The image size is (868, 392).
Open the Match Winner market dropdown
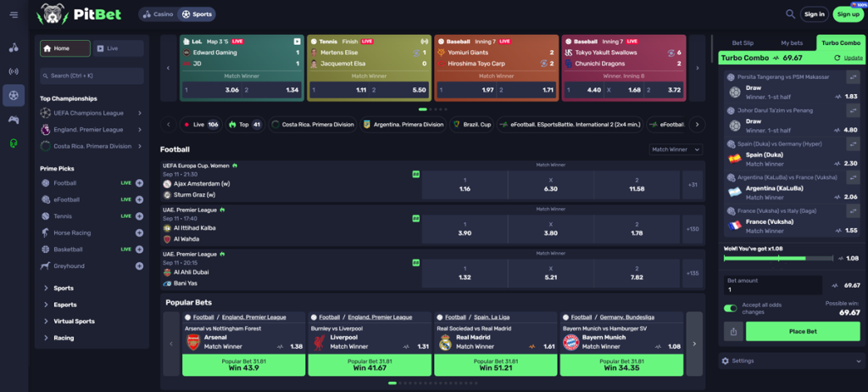click(676, 149)
